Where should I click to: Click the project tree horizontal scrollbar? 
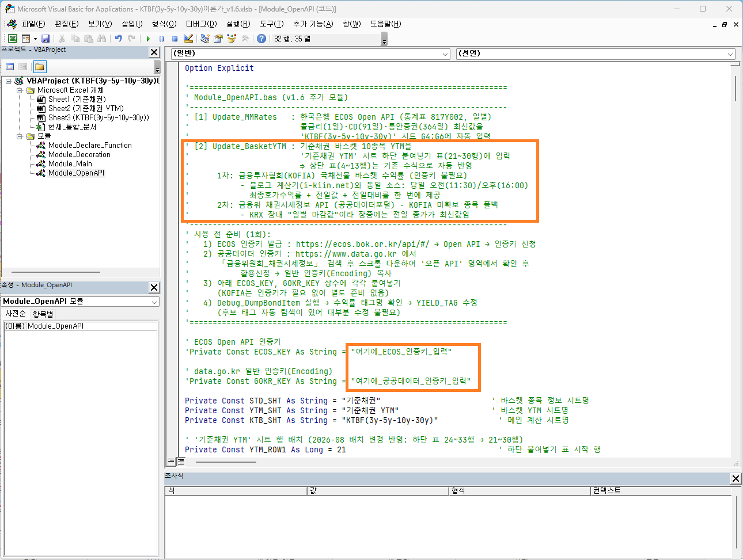(56, 272)
